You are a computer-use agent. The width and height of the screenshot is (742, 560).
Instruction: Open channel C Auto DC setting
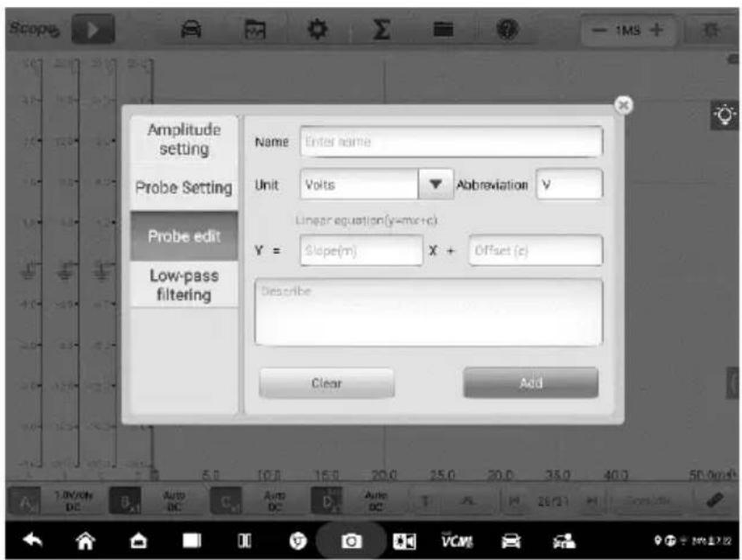click(275, 501)
